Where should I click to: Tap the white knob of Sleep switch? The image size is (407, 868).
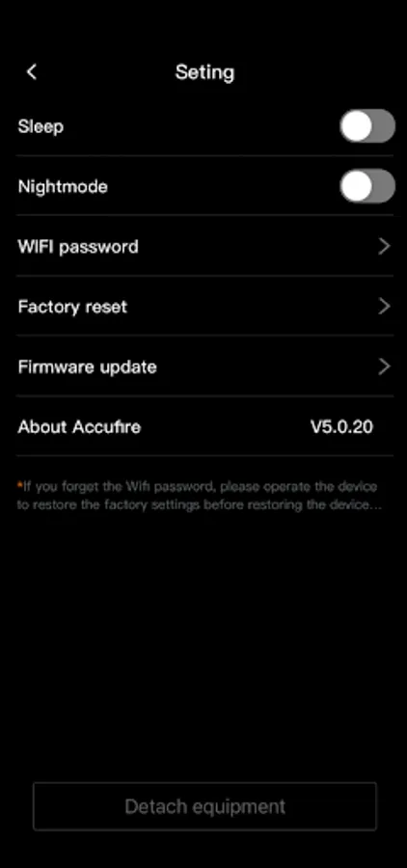point(356,126)
